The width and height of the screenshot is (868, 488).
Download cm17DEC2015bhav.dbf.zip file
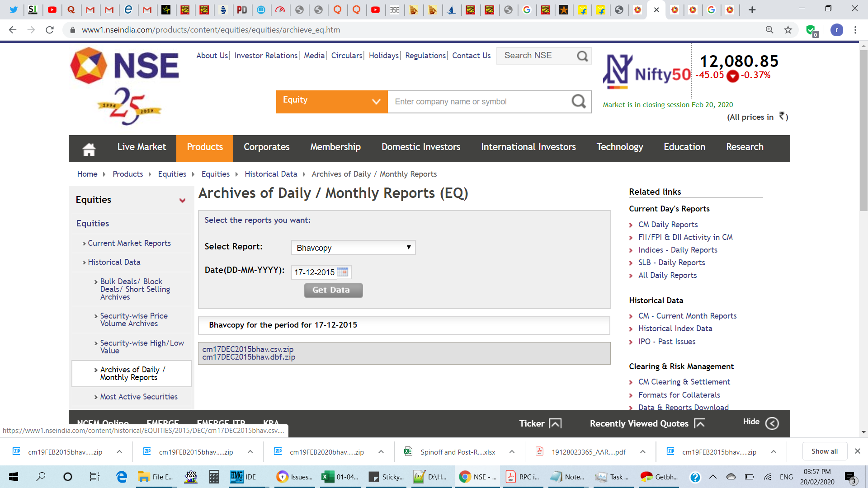tap(249, 357)
